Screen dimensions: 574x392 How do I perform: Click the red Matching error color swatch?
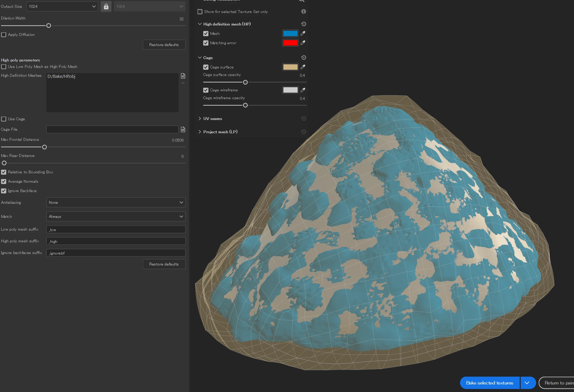[290, 43]
